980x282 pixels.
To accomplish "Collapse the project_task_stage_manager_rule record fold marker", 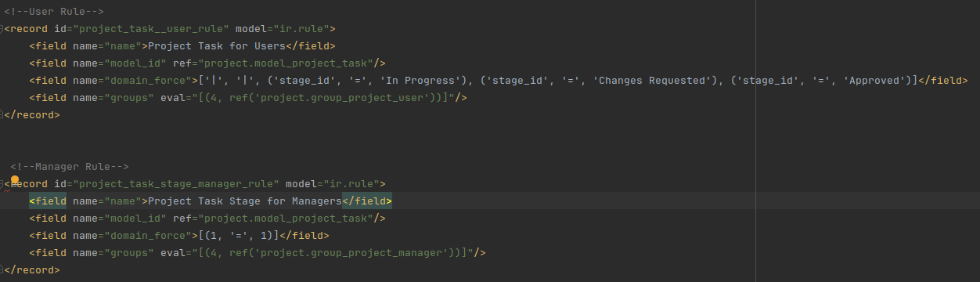I will (x=2, y=185).
